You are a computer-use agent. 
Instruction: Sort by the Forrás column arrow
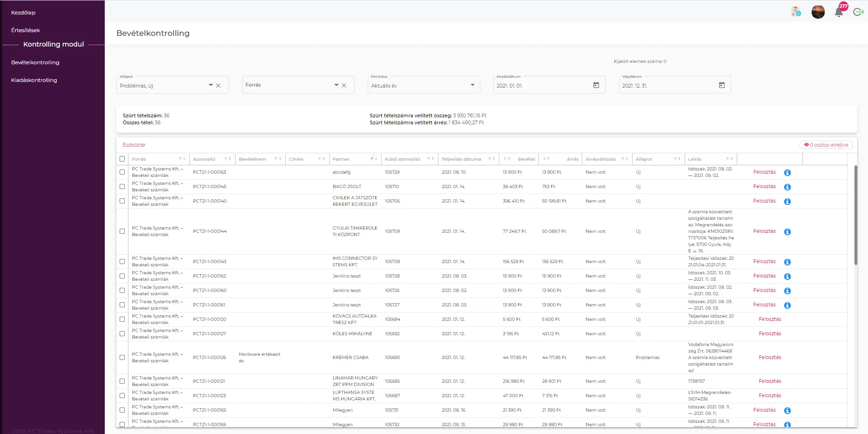180,159
